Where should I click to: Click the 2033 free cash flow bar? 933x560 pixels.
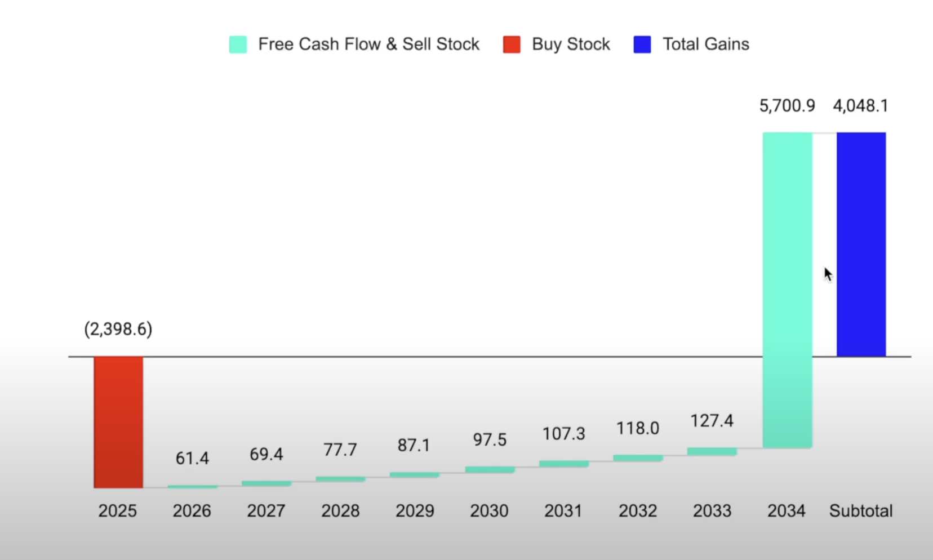[x=712, y=451]
